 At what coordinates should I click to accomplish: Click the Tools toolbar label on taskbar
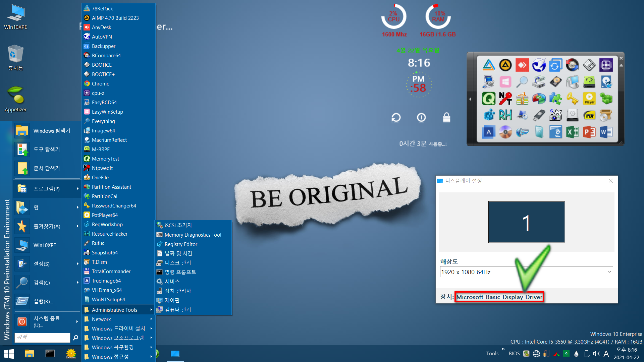tap(492, 354)
